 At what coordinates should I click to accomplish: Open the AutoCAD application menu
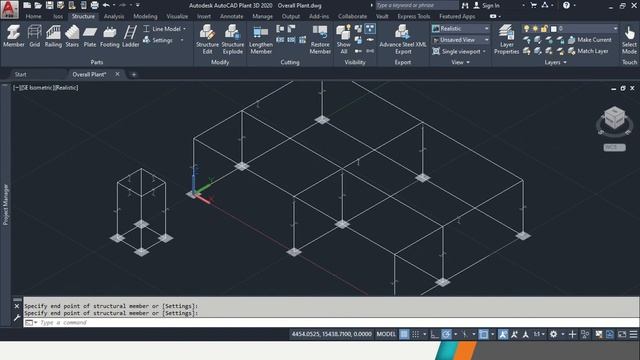(9, 9)
